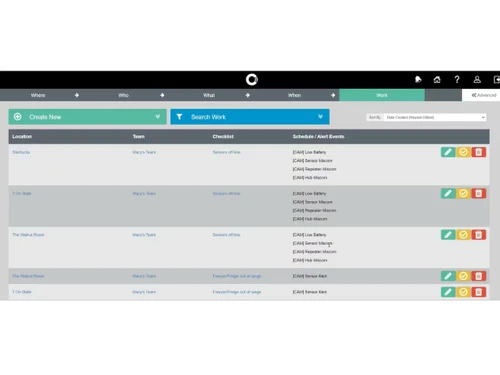Image resolution: width=500 pixels, height=375 pixels.
Task: Delete the 7 On State Sensors off-line row
Action: click(x=479, y=193)
